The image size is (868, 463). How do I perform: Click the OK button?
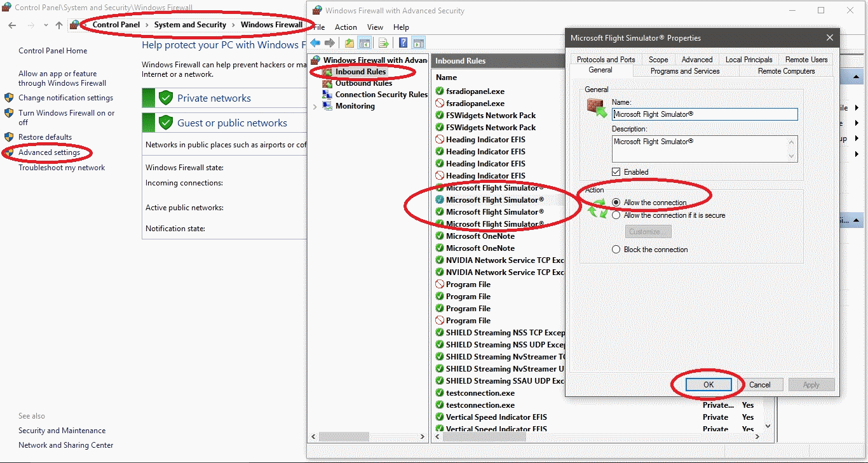pyautogui.click(x=709, y=385)
